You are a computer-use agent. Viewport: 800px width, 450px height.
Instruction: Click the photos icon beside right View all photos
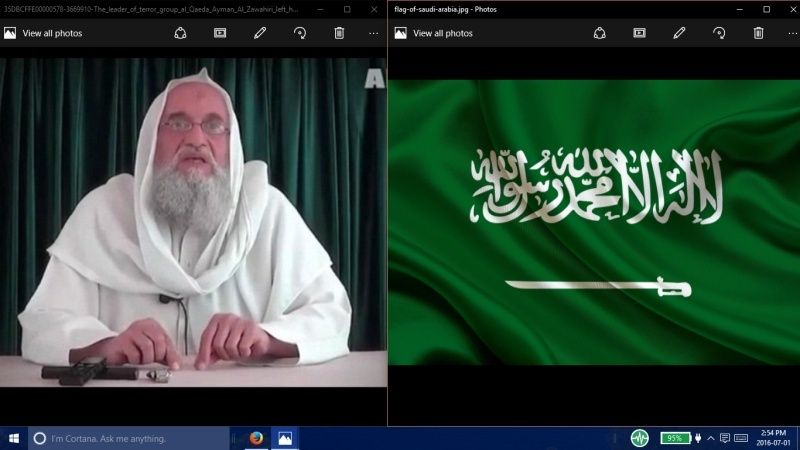tap(401, 33)
